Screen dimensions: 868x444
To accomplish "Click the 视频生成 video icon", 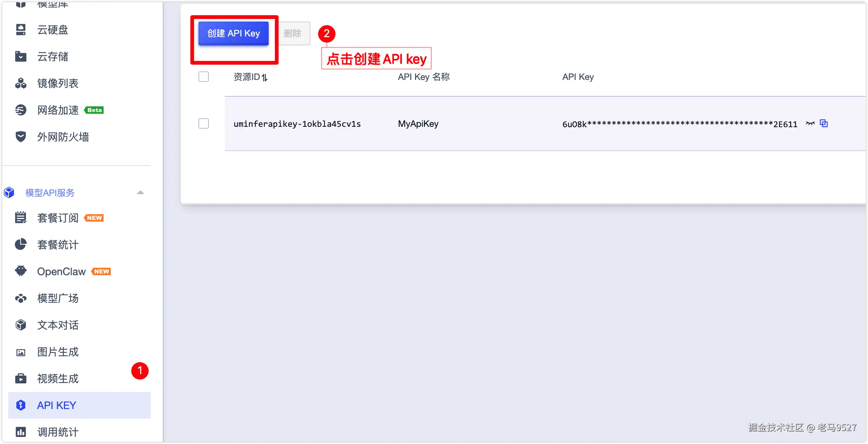I will pos(21,379).
